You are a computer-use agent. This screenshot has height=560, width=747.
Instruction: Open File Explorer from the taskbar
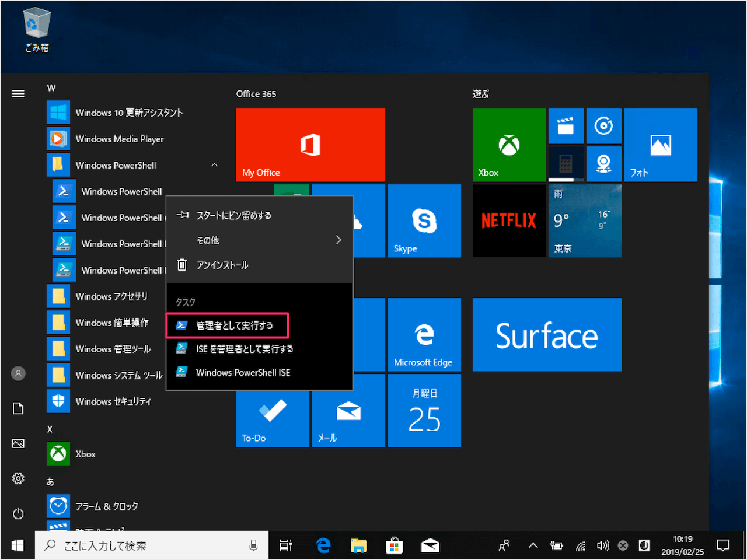pyautogui.click(x=358, y=545)
